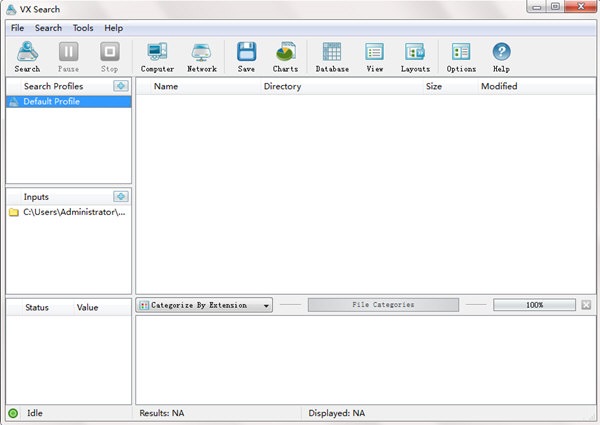600x425 pixels.
Task: Click the Help toolbar icon
Action: 501,57
